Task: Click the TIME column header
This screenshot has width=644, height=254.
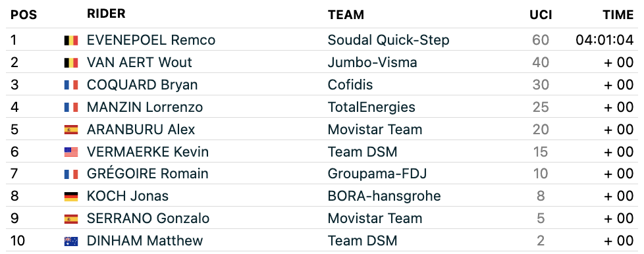Action: [x=618, y=14]
